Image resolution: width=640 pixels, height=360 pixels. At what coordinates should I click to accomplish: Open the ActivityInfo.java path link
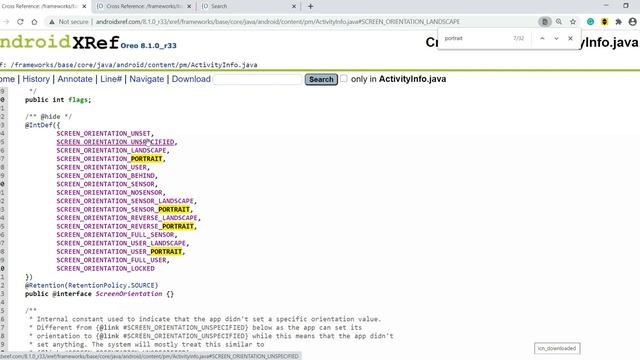tap(224, 65)
